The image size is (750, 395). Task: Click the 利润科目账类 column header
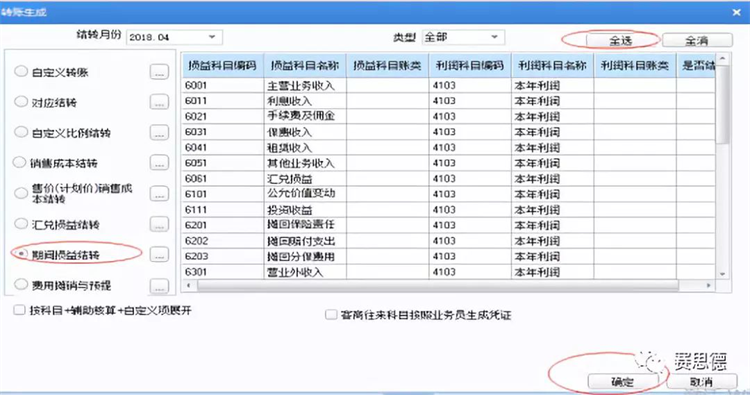pos(635,66)
